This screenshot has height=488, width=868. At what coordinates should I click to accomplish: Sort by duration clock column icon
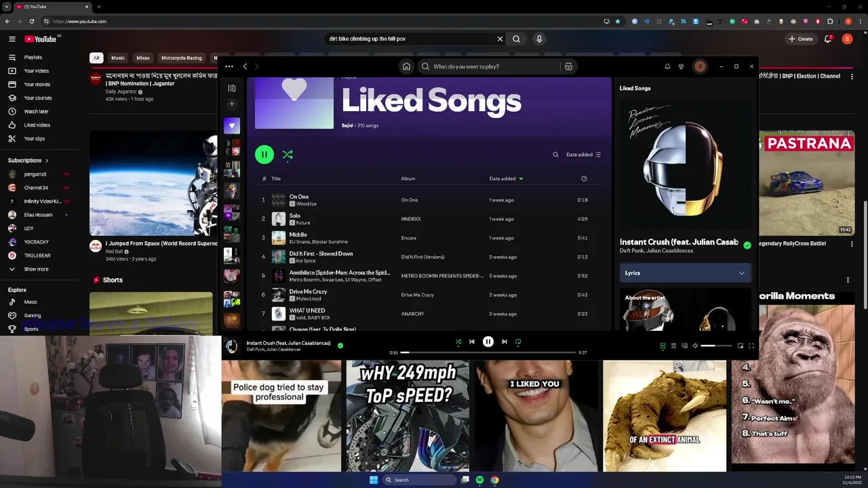tap(584, 179)
